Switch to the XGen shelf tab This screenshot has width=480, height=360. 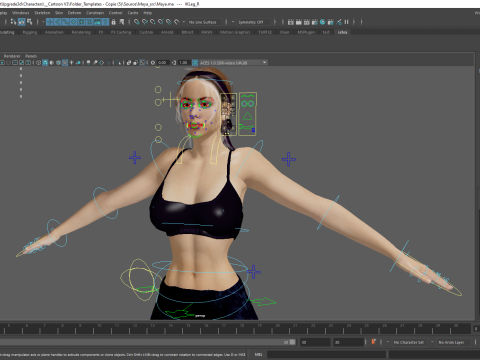pyautogui.click(x=284, y=32)
